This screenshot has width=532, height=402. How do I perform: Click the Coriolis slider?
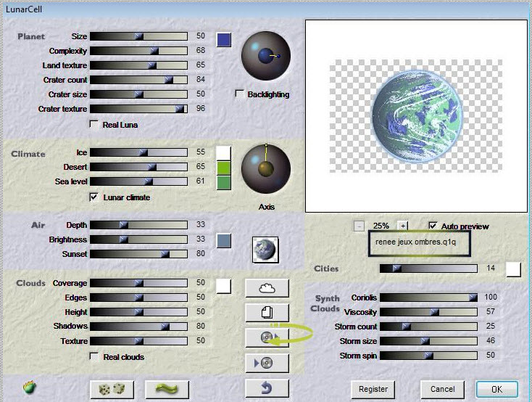click(428, 298)
